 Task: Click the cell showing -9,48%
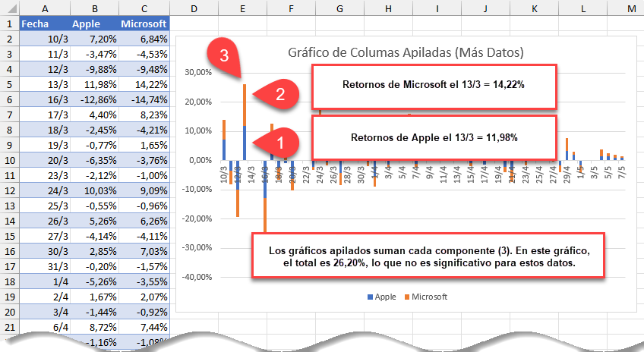(144, 69)
